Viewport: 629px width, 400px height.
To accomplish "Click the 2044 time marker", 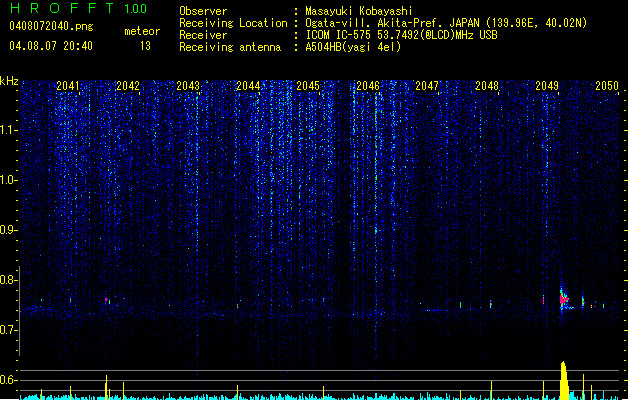I will 248,86.
